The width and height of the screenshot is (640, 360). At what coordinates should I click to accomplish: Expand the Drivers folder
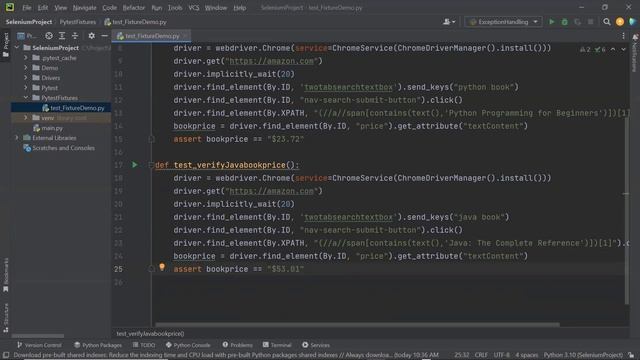click(26, 78)
